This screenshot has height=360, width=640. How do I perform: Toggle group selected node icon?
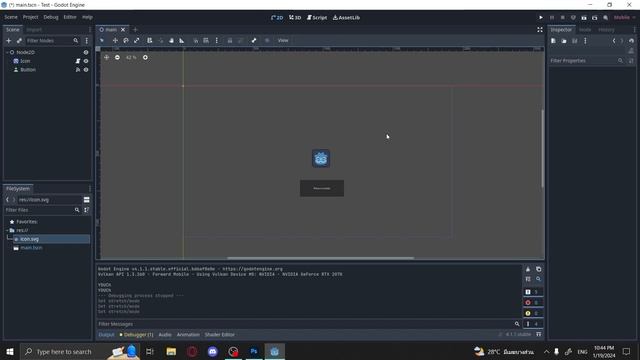pos(240,40)
